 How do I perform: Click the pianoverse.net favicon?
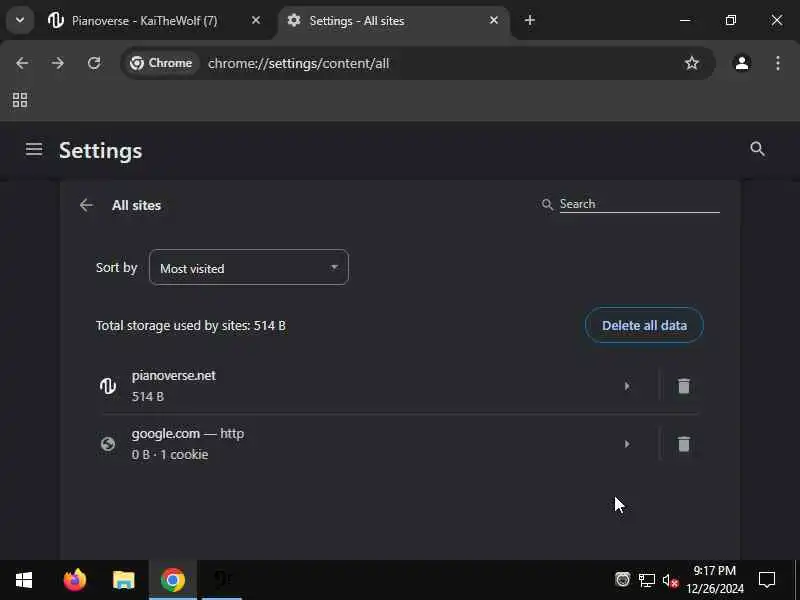[x=108, y=386]
